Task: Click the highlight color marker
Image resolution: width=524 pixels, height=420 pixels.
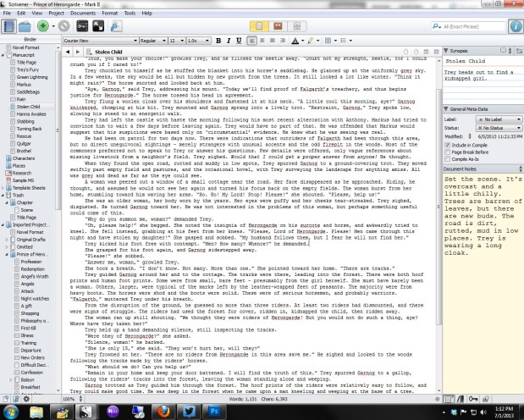Action: click(311, 41)
